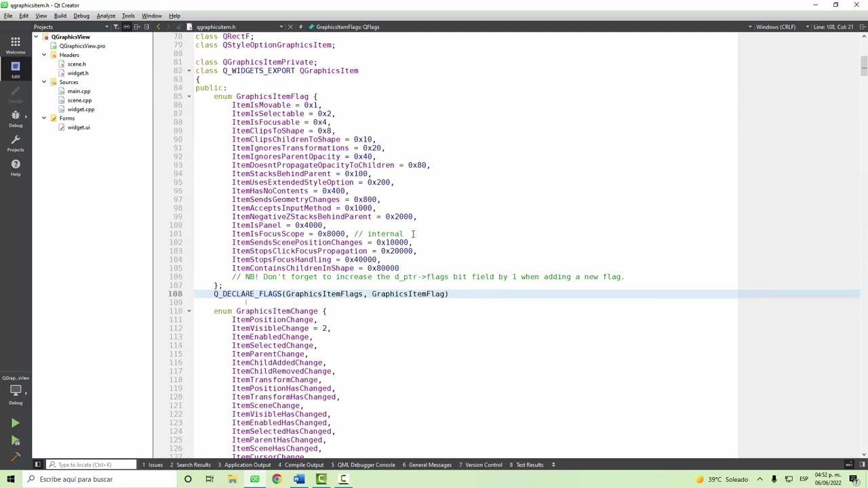Viewport: 868px width, 488px height.
Task: Show the Application Output pane
Action: pos(244,465)
